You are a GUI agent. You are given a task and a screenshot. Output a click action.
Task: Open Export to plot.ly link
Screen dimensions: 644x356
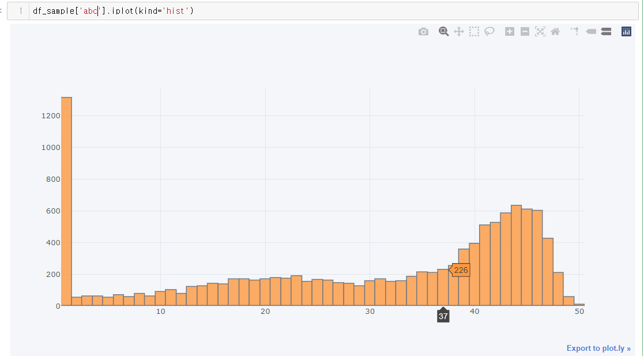coord(598,348)
